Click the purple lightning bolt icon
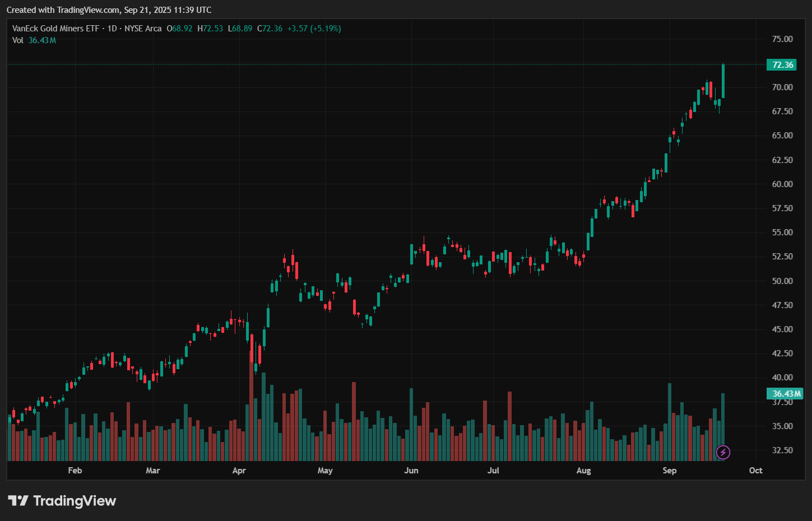This screenshot has height=521, width=812. [723, 452]
